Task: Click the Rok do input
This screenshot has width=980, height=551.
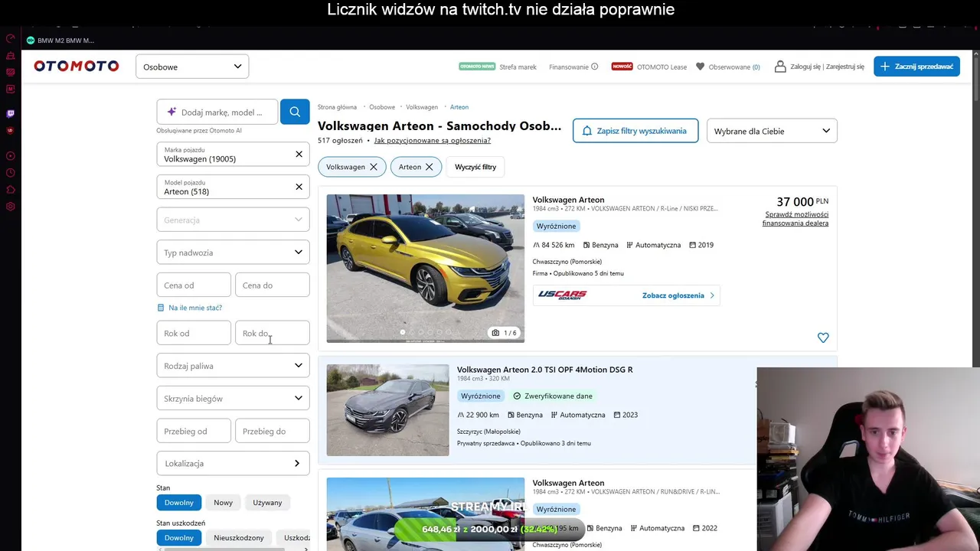Action: pos(273,333)
